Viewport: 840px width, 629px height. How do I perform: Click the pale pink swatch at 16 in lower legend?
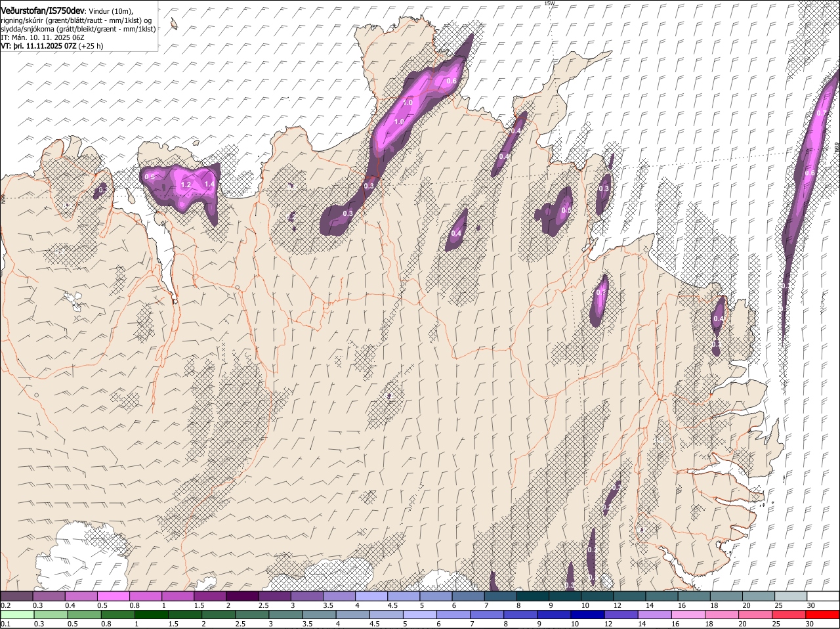point(688,615)
